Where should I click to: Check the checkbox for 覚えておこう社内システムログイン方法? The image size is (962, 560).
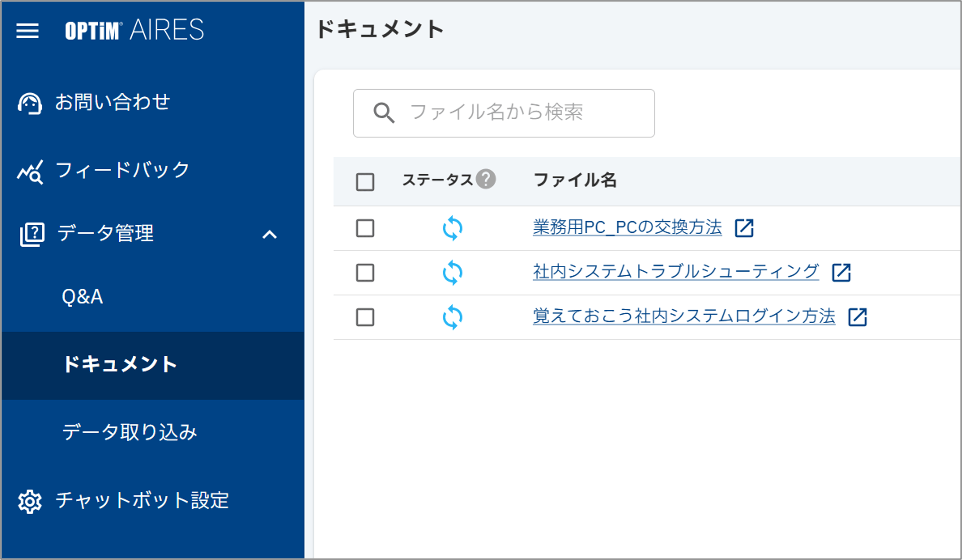pos(365,317)
